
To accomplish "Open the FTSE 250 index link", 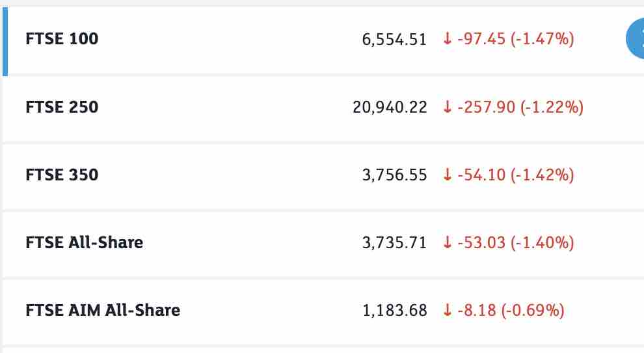I will point(62,107).
